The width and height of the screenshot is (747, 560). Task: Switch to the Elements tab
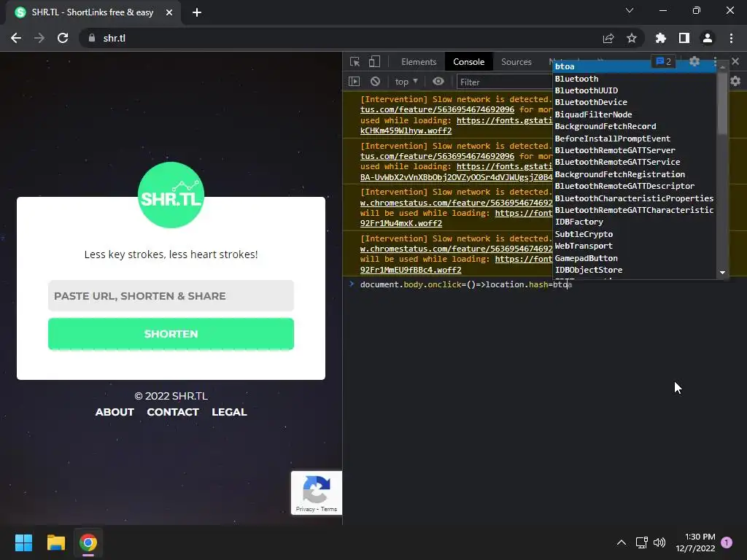tap(419, 62)
